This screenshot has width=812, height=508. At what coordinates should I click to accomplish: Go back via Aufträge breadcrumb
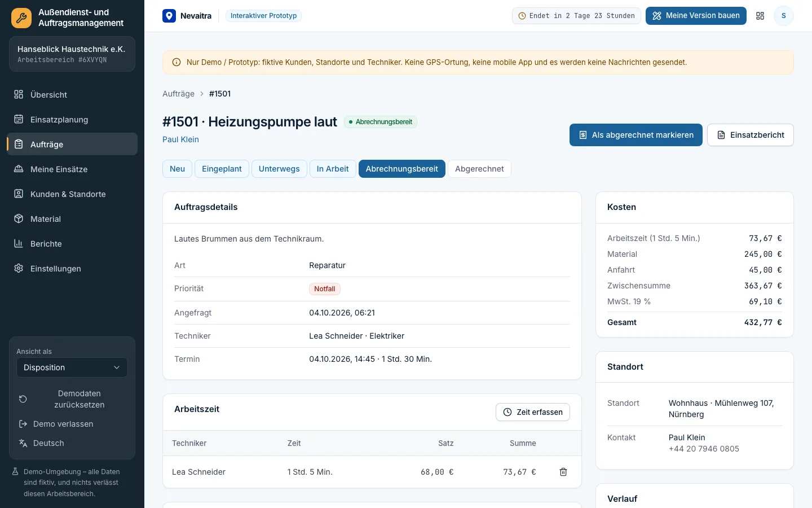(x=178, y=94)
